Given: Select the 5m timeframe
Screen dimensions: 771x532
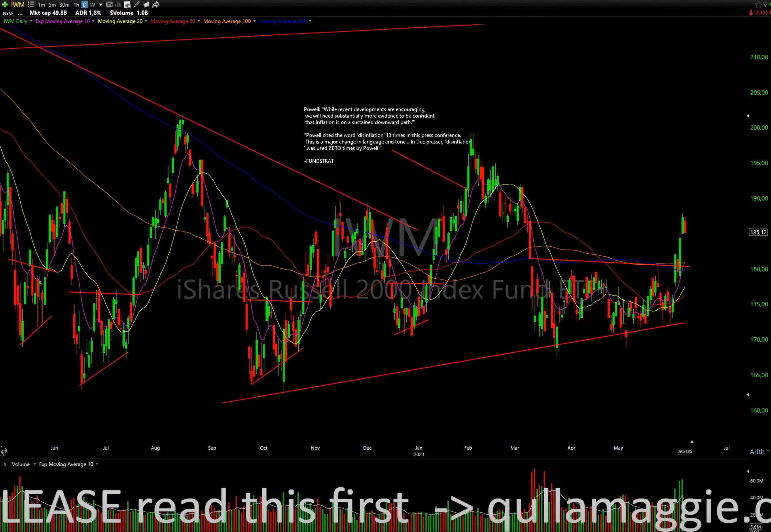Looking at the screenshot, I should click(x=52, y=5).
